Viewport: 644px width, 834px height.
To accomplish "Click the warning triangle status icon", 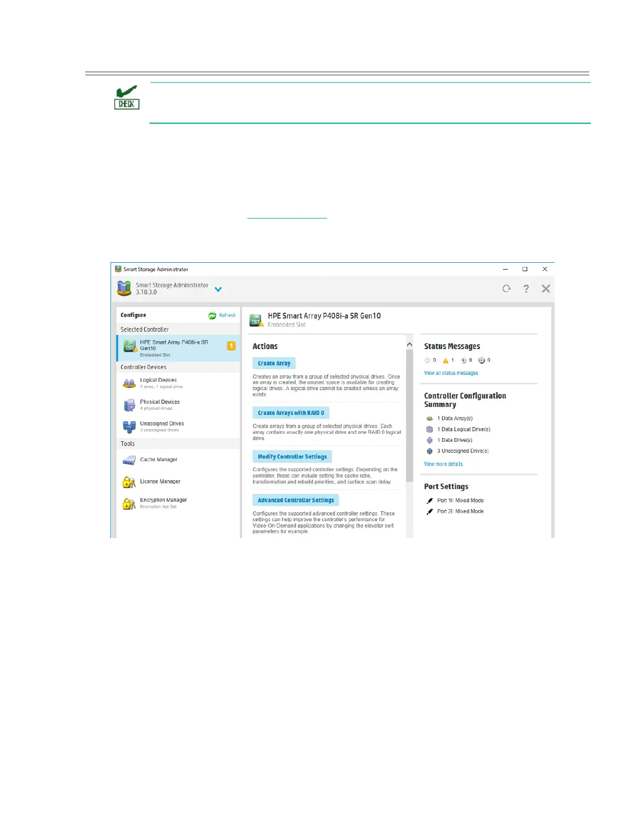I will click(446, 361).
